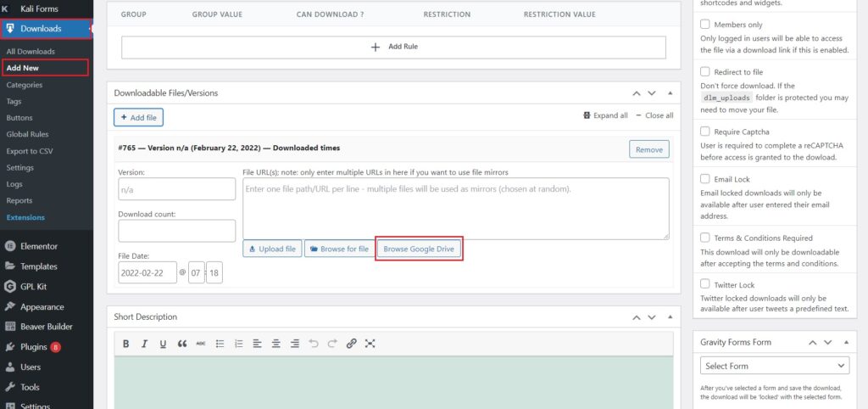Screen dimensions: 868x409
Task: Insert a bulleted list
Action: click(220, 344)
